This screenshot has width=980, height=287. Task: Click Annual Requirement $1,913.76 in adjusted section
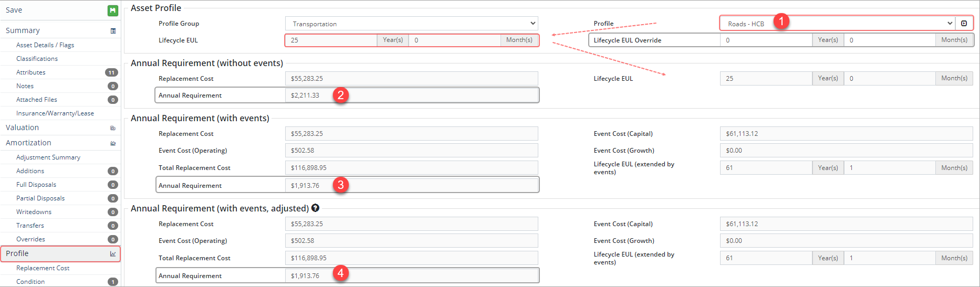click(412, 275)
